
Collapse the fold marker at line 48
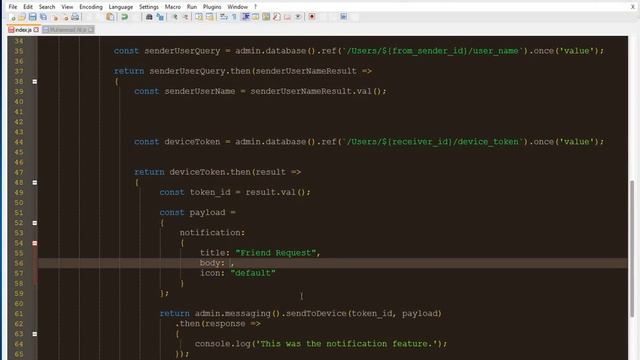(35, 182)
